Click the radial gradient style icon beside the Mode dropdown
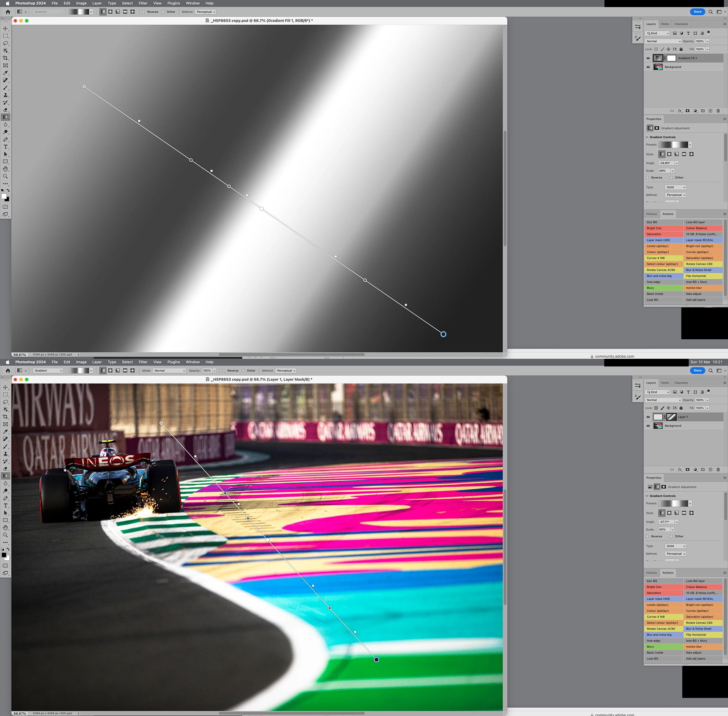The width and height of the screenshot is (728, 716). coord(110,370)
